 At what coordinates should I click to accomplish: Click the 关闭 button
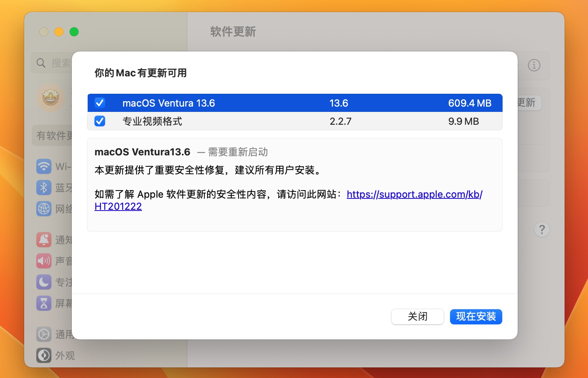(x=417, y=317)
